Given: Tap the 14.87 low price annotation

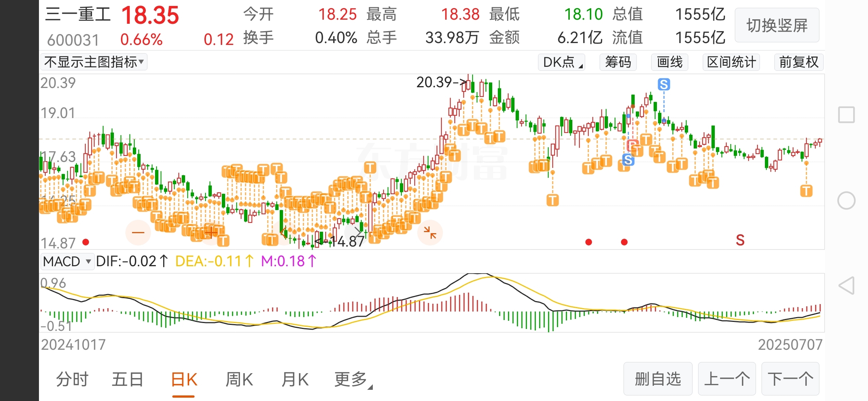Looking at the screenshot, I should point(341,242).
